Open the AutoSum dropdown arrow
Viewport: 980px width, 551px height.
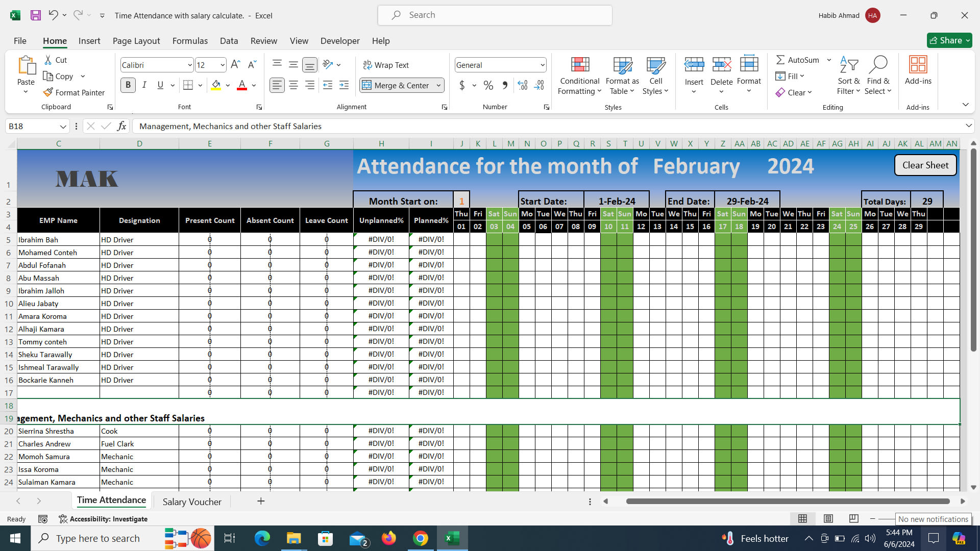coord(829,60)
